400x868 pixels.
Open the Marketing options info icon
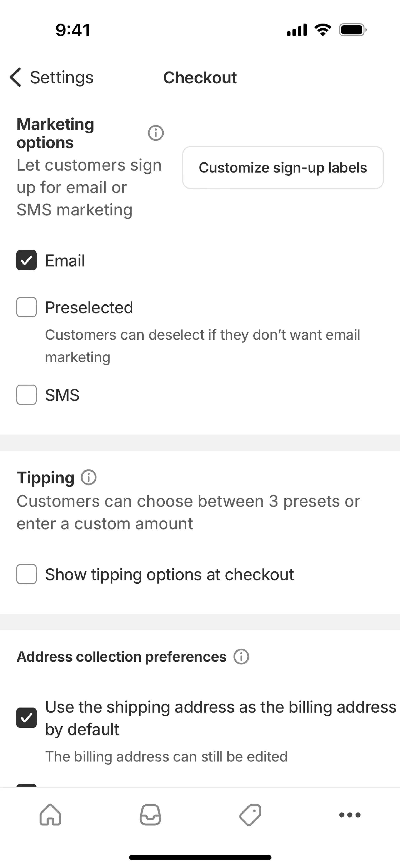pos(156,133)
